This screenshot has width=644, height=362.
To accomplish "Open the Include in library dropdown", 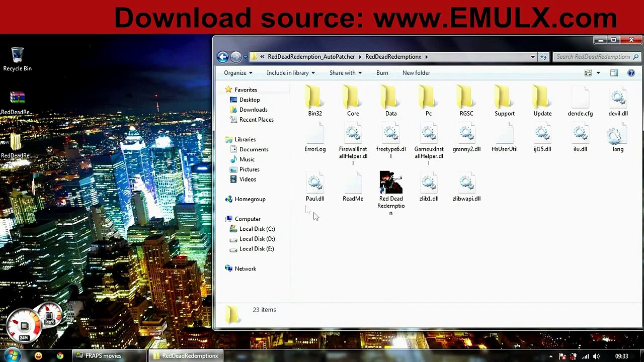I will [290, 73].
